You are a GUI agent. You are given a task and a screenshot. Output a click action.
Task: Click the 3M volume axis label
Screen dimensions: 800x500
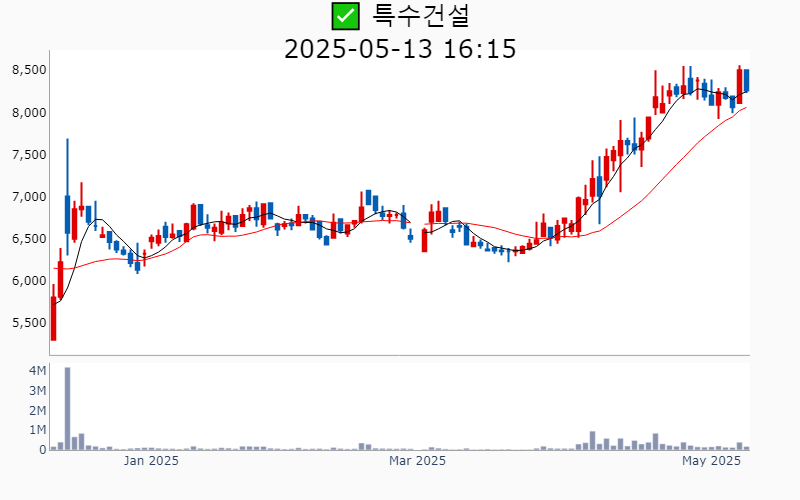click(x=38, y=390)
